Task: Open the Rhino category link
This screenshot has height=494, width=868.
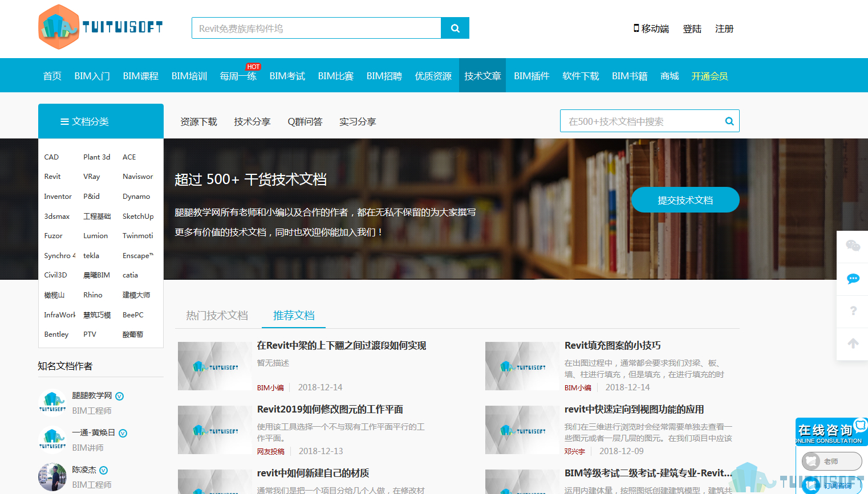Action: click(93, 295)
